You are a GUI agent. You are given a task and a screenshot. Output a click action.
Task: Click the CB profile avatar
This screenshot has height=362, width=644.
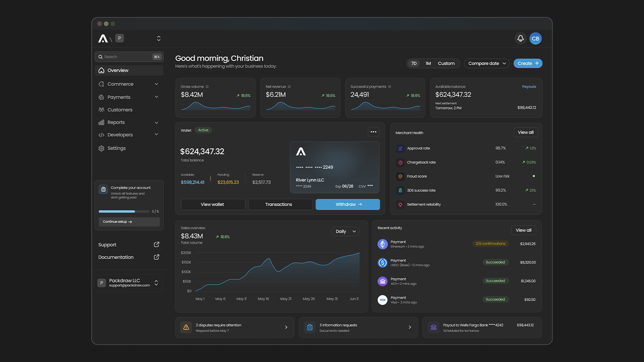[x=535, y=38]
